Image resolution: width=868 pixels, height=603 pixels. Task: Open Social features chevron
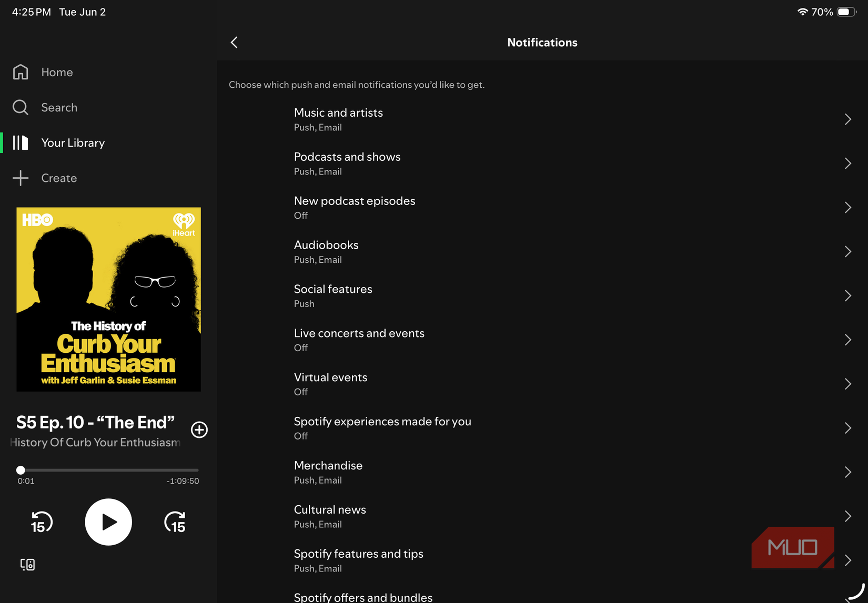pos(848,296)
